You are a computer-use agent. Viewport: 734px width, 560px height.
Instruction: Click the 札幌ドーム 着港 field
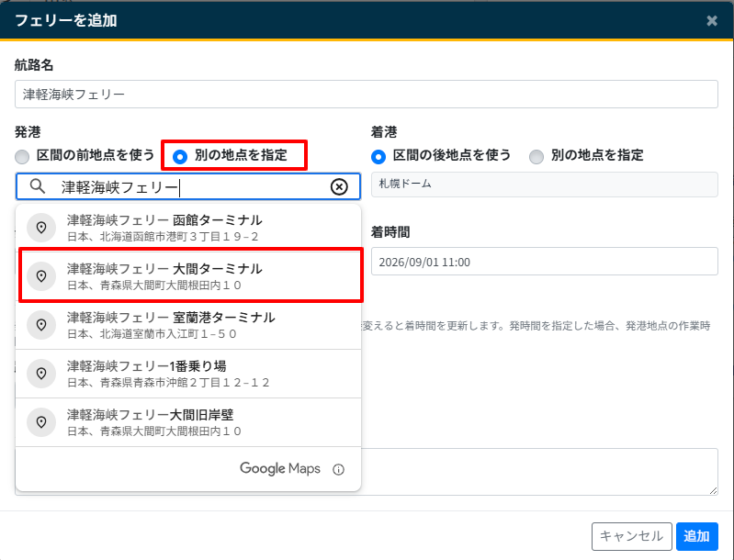click(545, 184)
